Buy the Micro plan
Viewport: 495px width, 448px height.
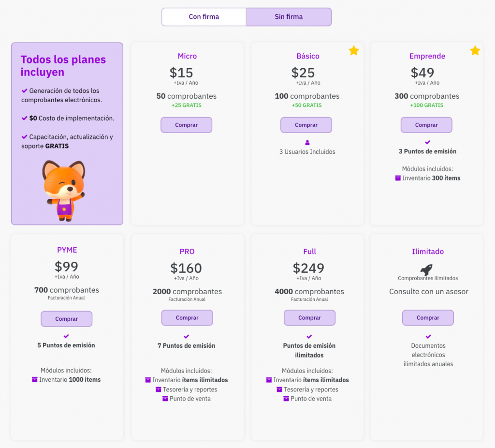click(x=186, y=125)
